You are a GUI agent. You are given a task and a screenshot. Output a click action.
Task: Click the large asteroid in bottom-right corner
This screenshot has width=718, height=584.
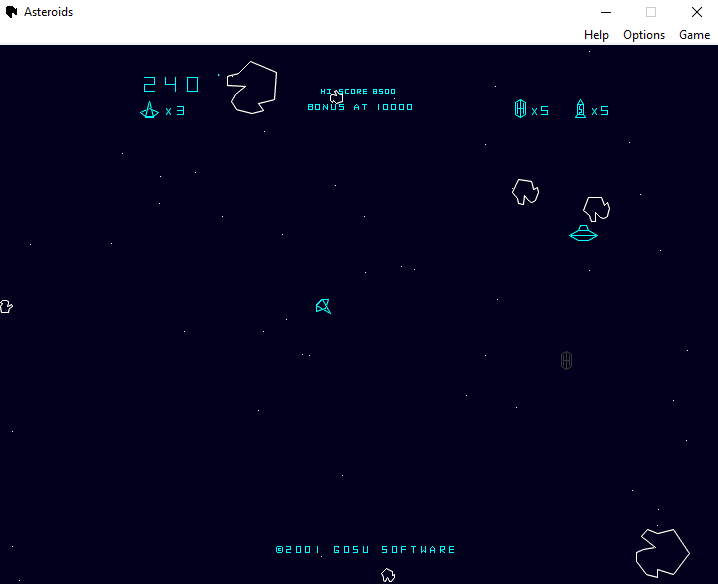662,553
